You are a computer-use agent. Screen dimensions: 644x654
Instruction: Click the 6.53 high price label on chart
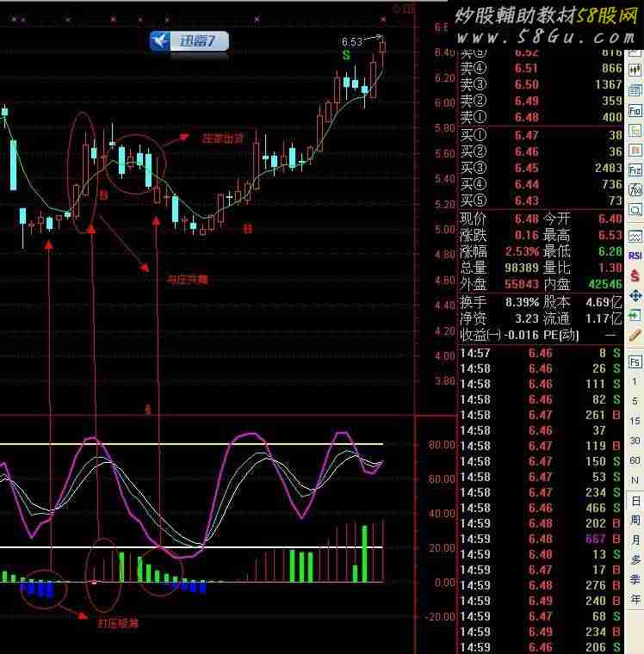352,41
